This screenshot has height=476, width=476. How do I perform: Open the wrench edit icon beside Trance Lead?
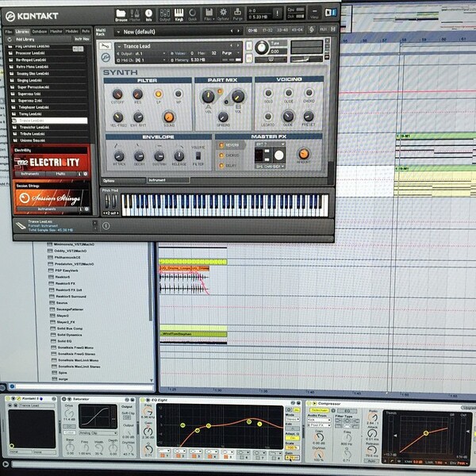point(105,46)
